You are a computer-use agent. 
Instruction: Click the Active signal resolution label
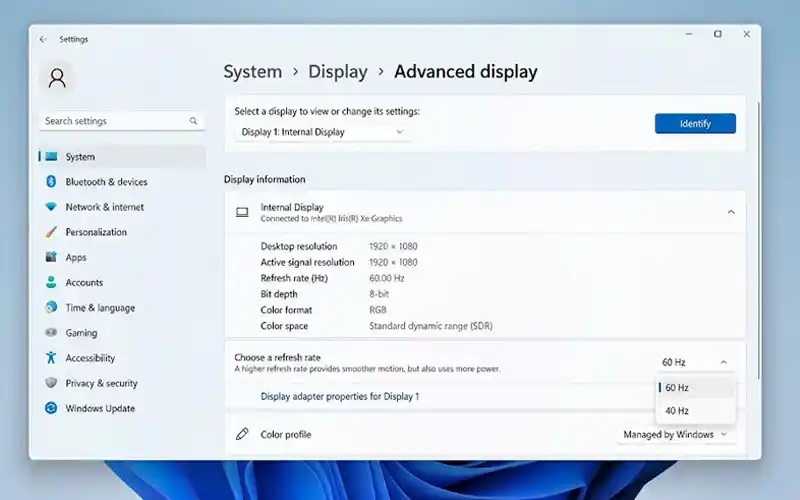(307, 262)
